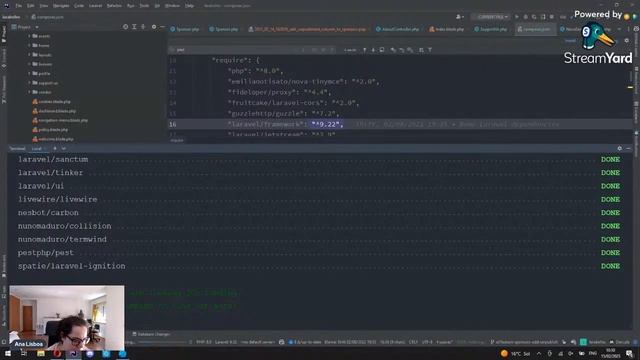The height and width of the screenshot is (360, 640).
Task: Open dashboard.blade.php in the tree
Action: click(x=54, y=111)
